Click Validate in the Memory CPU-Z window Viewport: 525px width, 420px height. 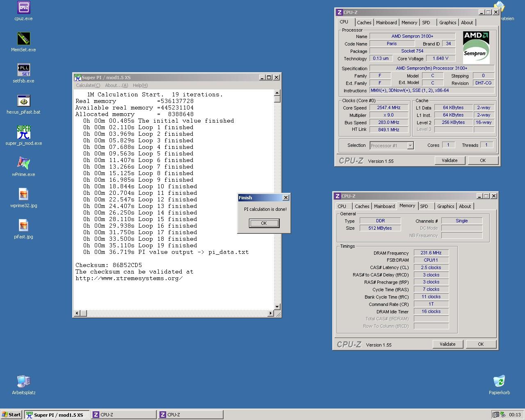pyautogui.click(x=447, y=344)
